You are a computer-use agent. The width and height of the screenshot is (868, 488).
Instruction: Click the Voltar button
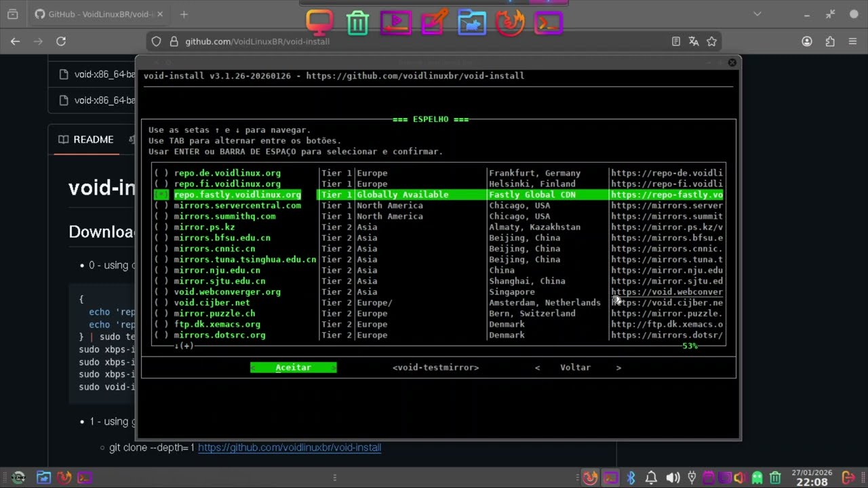click(x=578, y=367)
